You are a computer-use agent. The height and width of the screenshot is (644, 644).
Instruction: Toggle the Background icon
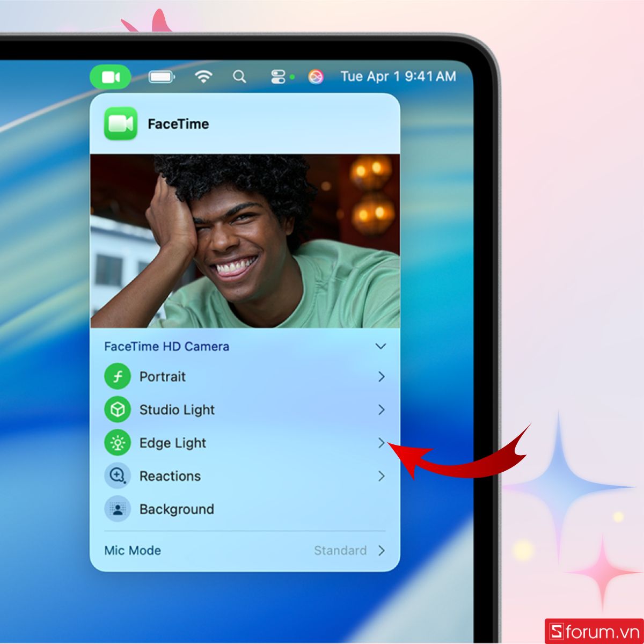click(118, 509)
